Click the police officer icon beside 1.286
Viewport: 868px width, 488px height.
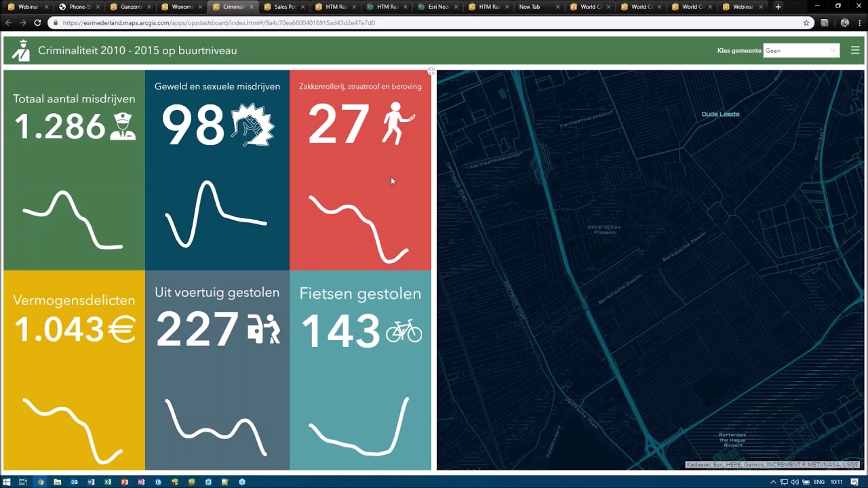(123, 126)
